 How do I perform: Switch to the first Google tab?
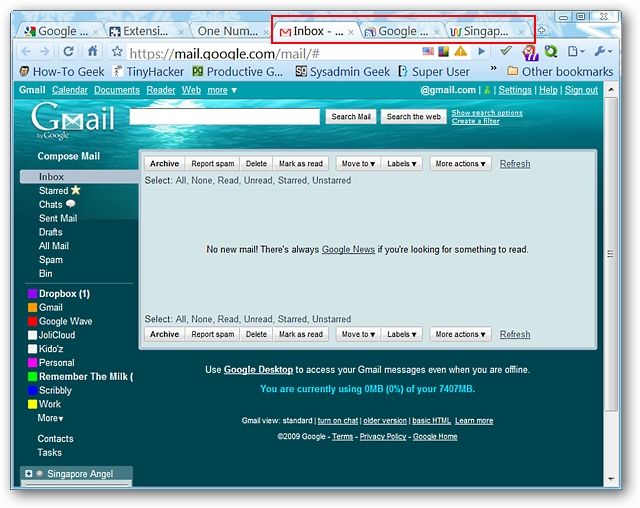(61, 31)
